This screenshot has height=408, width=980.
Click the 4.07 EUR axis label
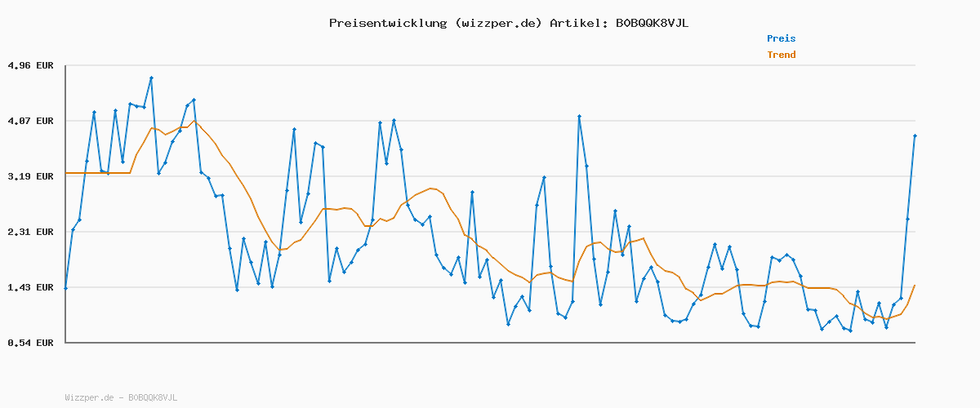[x=30, y=121]
